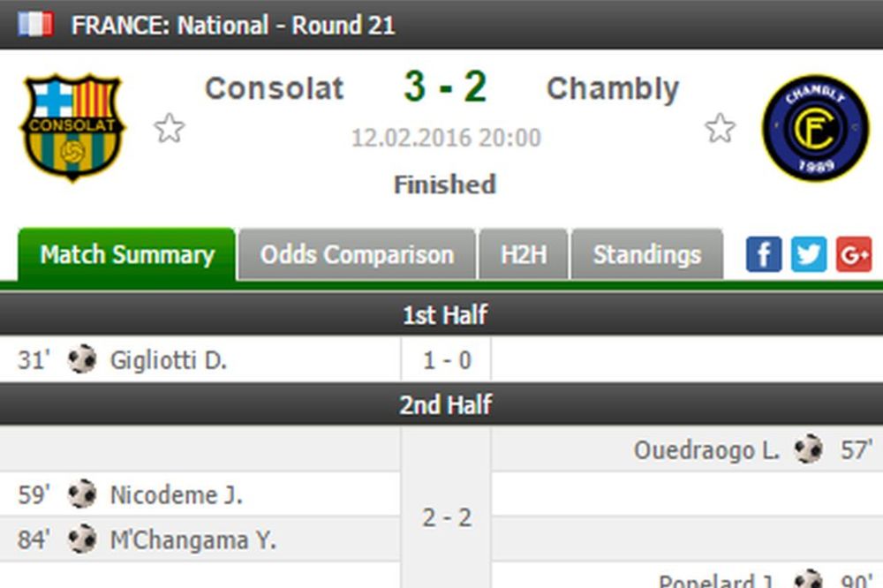This screenshot has height=588, width=883.
Task: Open the Standings tab
Action: (646, 255)
